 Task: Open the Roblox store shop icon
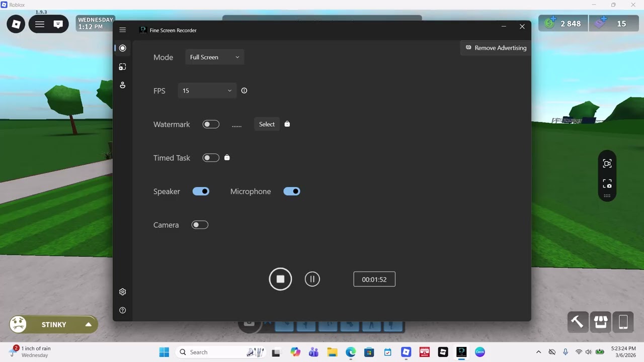[x=601, y=322]
